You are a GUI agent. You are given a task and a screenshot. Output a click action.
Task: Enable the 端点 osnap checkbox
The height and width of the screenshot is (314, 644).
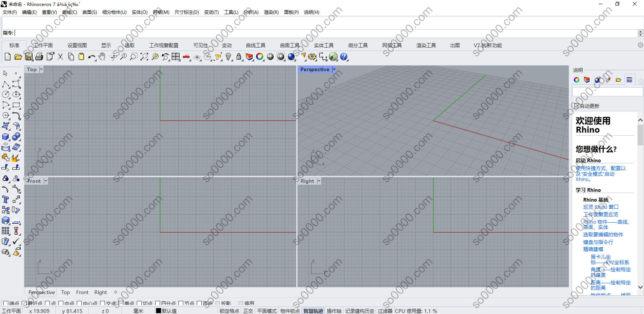6,303
